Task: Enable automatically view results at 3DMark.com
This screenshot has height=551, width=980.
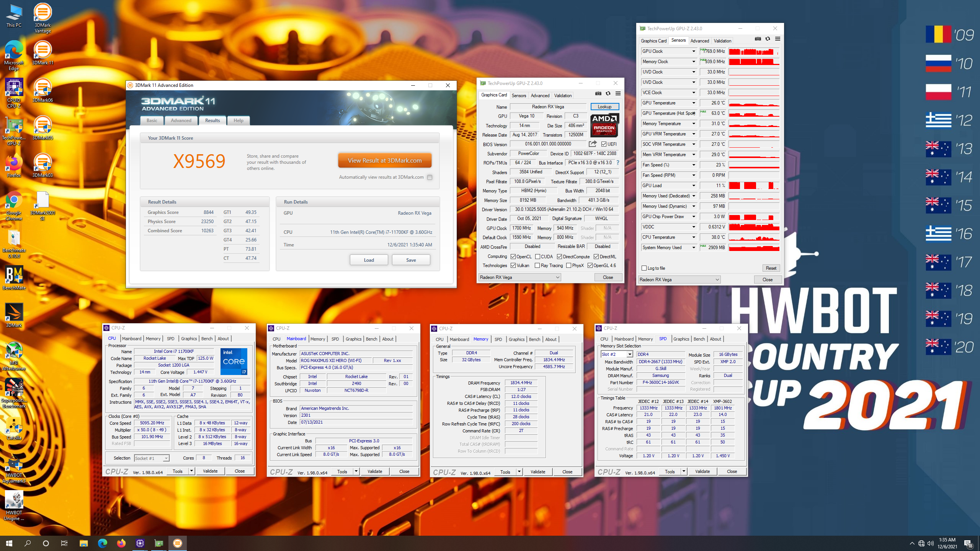Action: (x=430, y=177)
